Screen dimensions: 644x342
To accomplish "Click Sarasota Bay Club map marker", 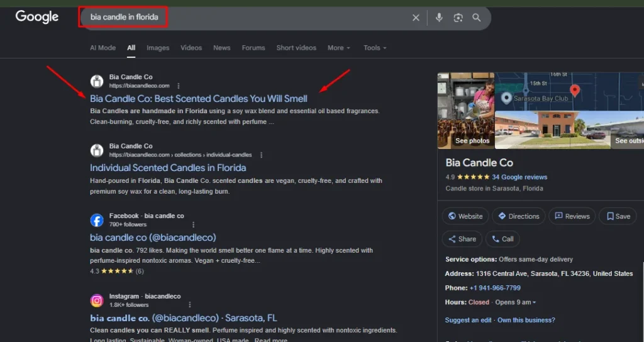I will click(507, 98).
